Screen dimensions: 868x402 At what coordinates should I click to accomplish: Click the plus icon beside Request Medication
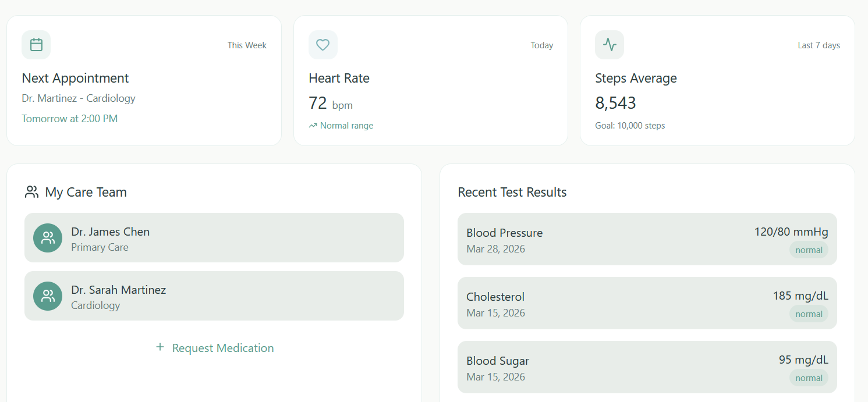[160, 347]
